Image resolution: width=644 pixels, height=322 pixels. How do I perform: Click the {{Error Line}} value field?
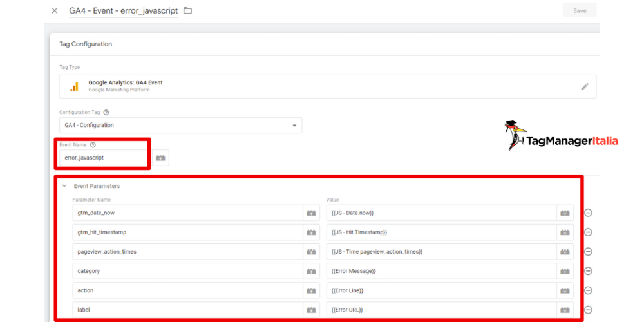point(442,290)
